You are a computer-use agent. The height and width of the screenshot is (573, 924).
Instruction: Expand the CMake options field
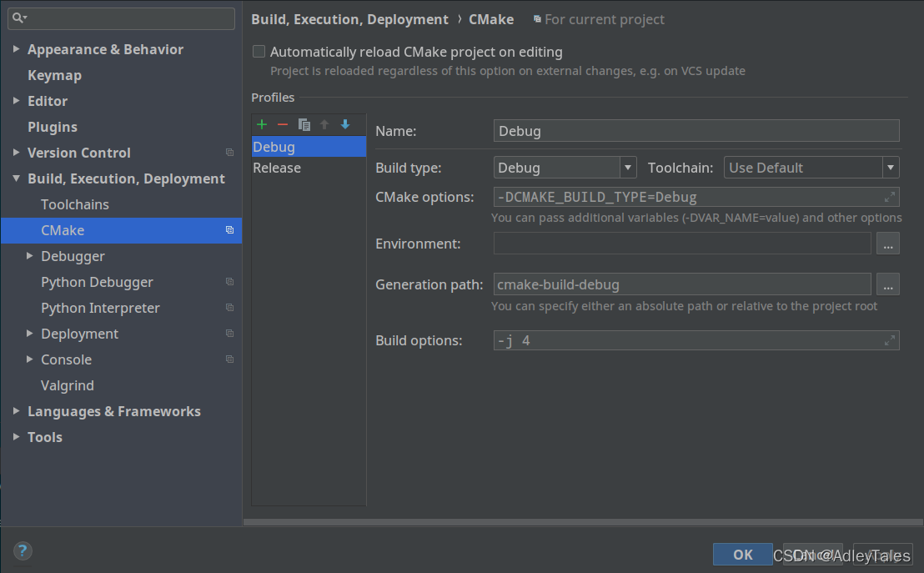tap(890, 198)
